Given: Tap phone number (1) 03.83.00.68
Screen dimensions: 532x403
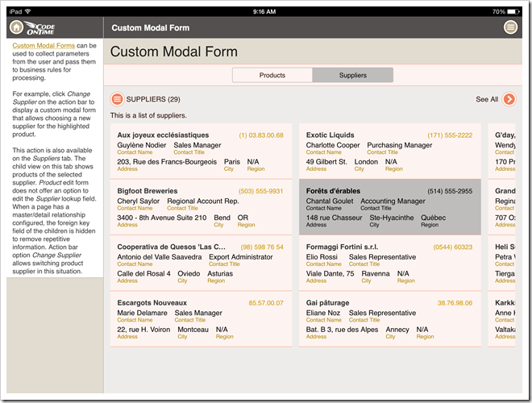Looking at the screenshot, I should [x=261, y=135].
